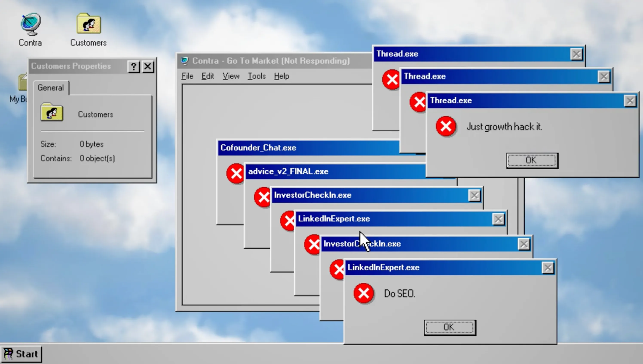Close the Customers Properties window
Image resolution: width=643 pixels, height=364 pixels.
[x=148, y=67]
